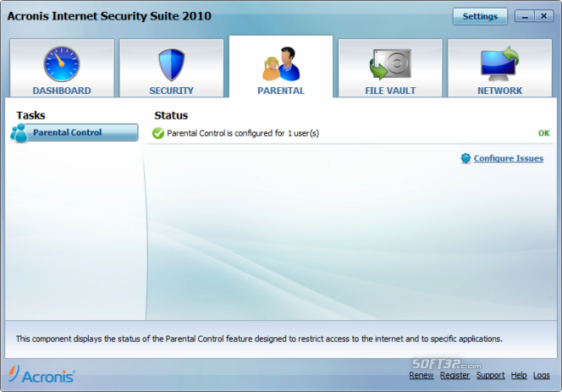Click the green checkmark status icon
This screenshot has width=562, height=392.
coord(158,133)
